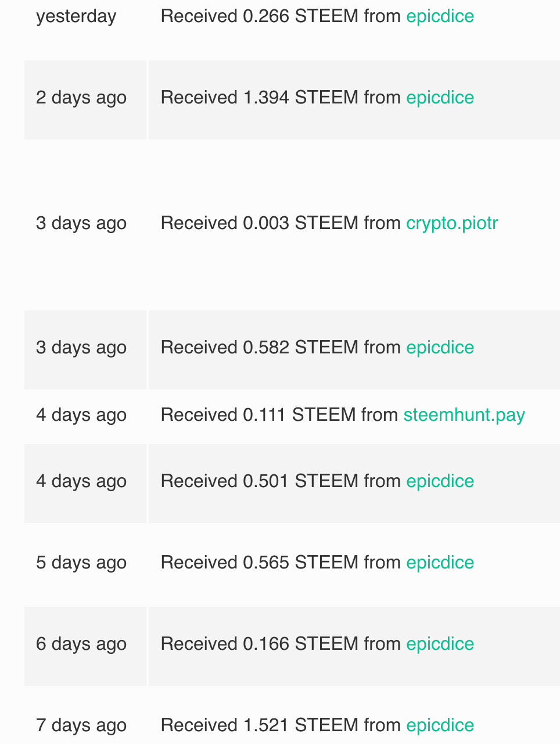560x744 pixels.
Task: Click the "5 days ago" timestamp
Action: tap(81, 563)
